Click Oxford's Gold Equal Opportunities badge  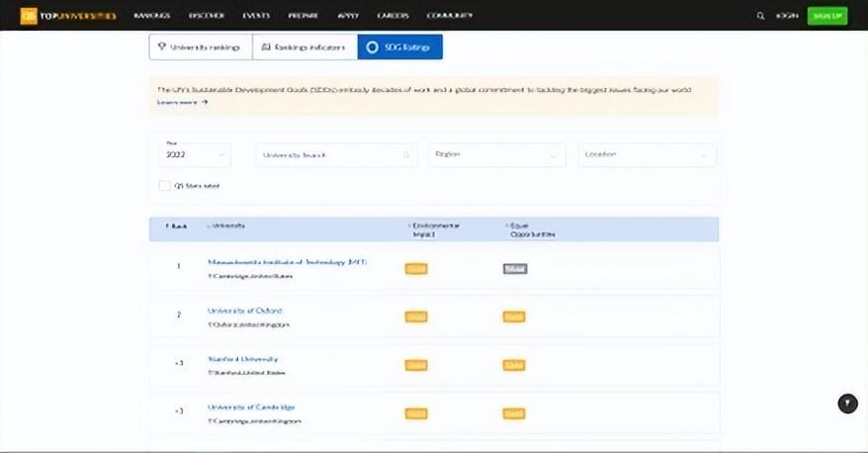point(513,317)
